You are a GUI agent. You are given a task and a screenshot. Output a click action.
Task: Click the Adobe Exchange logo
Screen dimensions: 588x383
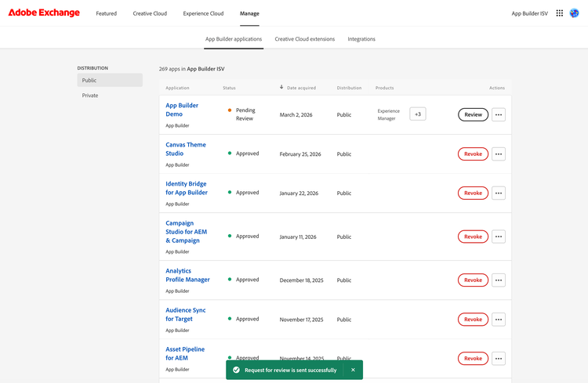[x=44, y=13]
